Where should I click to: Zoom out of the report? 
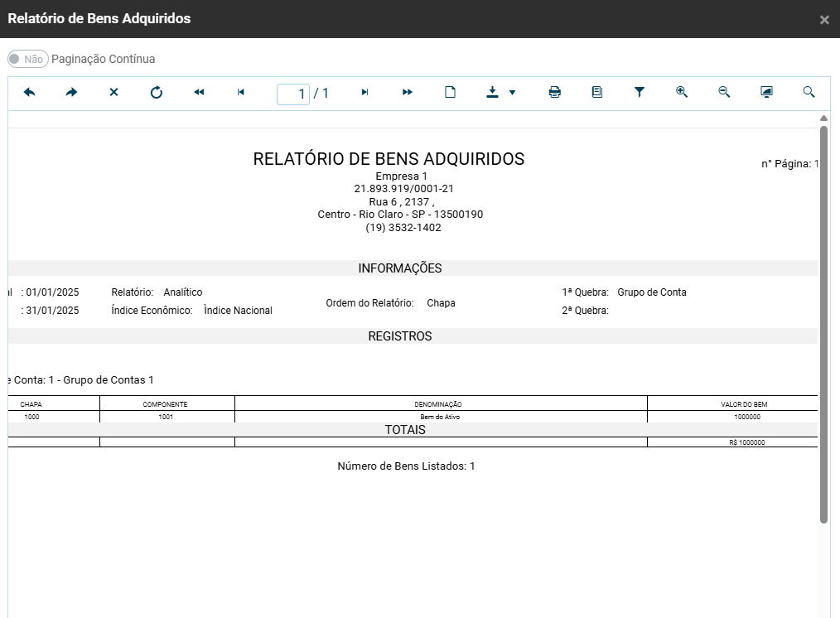point(724,93)
